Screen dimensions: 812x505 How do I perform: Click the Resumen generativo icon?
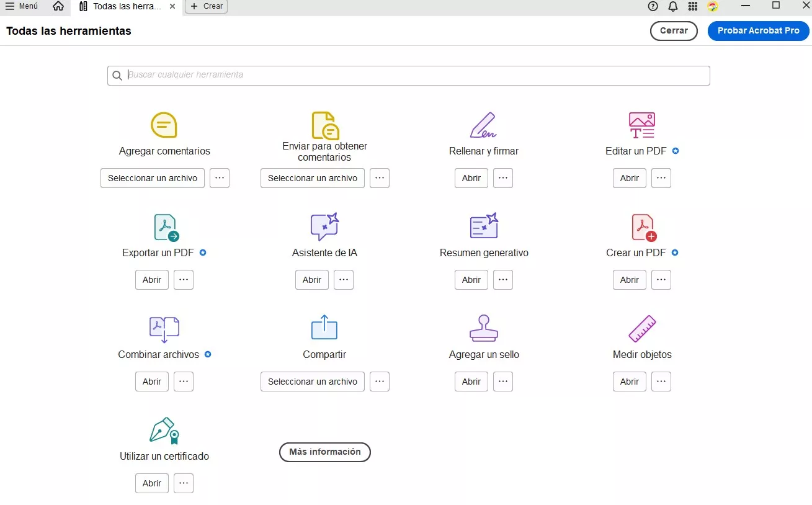point(484,226)
